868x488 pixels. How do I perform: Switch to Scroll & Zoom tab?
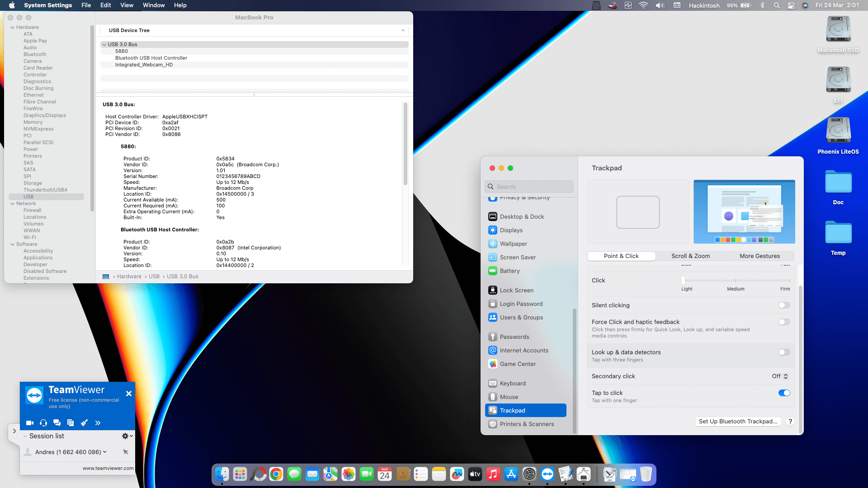tap(690, 256)
